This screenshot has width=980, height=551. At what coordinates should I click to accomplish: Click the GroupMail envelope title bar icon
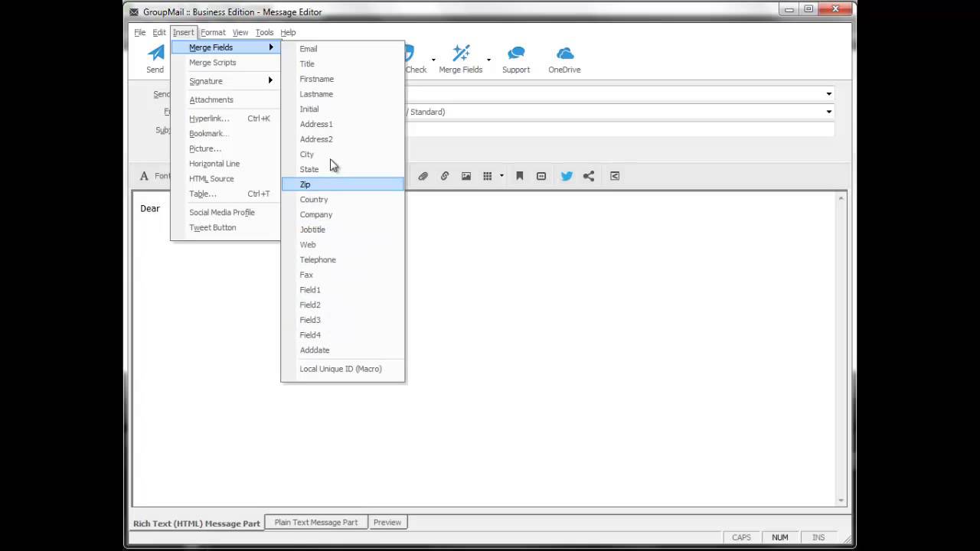[x=134, y=11]
